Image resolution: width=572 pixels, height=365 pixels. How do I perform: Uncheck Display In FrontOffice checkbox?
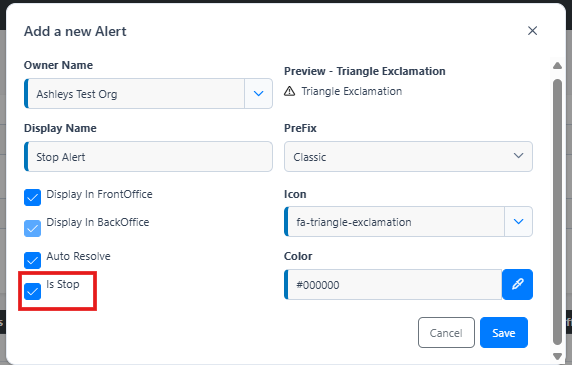(32, 197)
